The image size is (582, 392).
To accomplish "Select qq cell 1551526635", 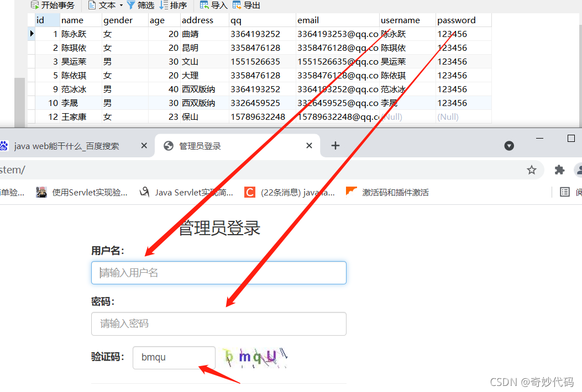I will click(263, 62).
